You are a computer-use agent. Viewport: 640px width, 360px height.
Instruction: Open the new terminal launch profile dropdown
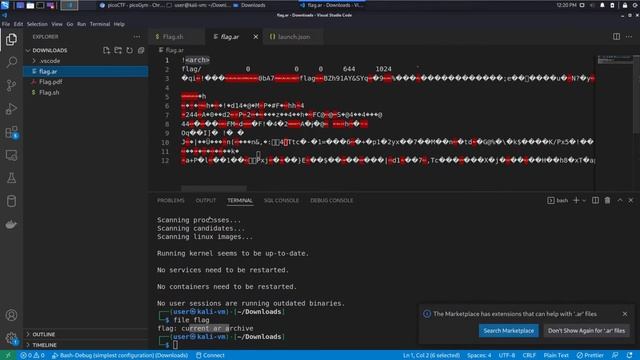pyautogui.click(x=584, y=200)
